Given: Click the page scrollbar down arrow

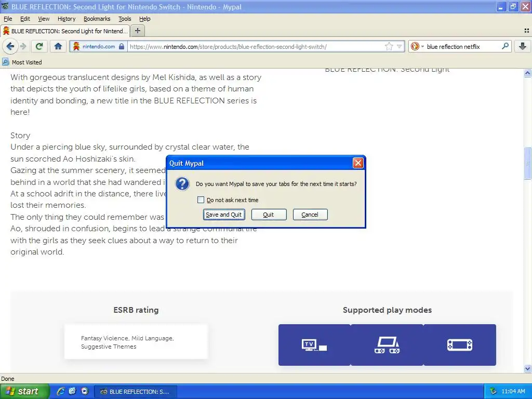Looking at the screenshot, I should click(x=527, y=368).
